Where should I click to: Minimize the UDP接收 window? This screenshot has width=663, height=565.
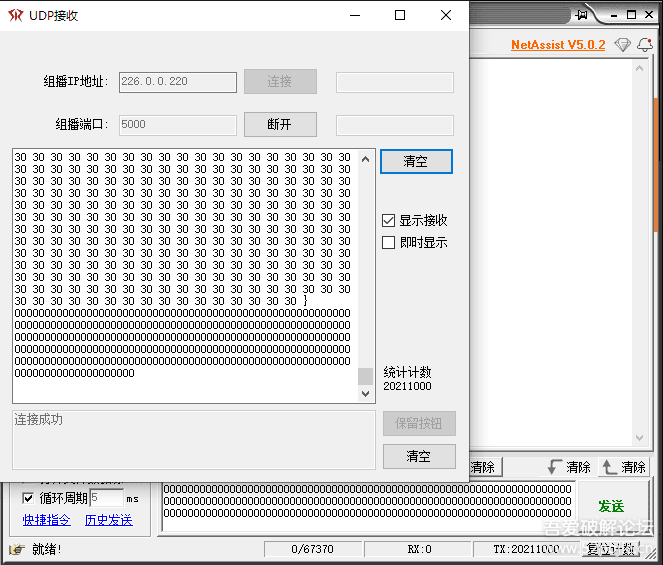[x=355, y=16]
